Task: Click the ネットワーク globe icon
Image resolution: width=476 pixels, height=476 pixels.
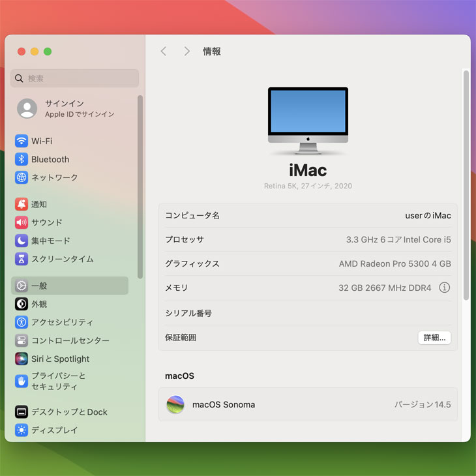Action: pos(22,177)
